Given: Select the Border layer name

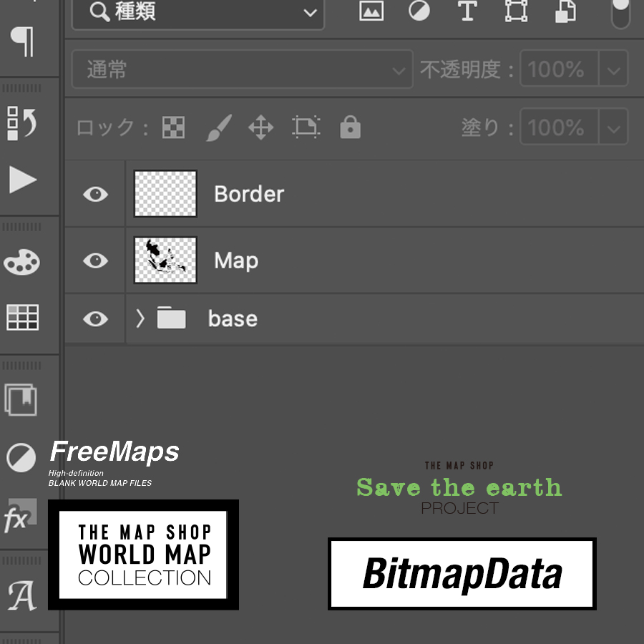Looking at the screenshot, I should [249, 194].
